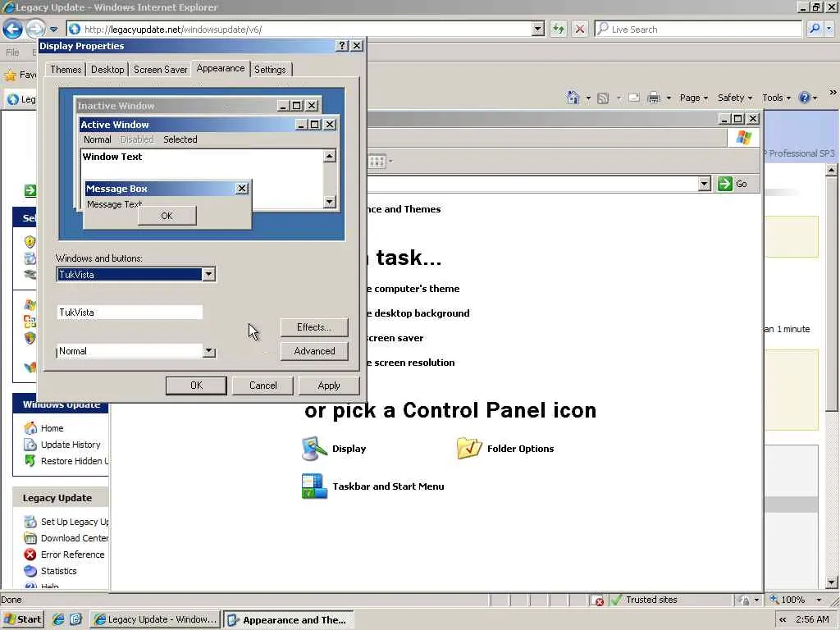Click the Update History sidebar icon

30,445
